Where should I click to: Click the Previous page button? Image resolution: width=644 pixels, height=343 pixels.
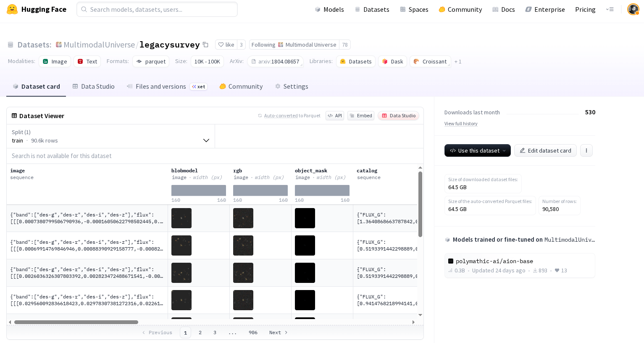(x=157, y=332)
